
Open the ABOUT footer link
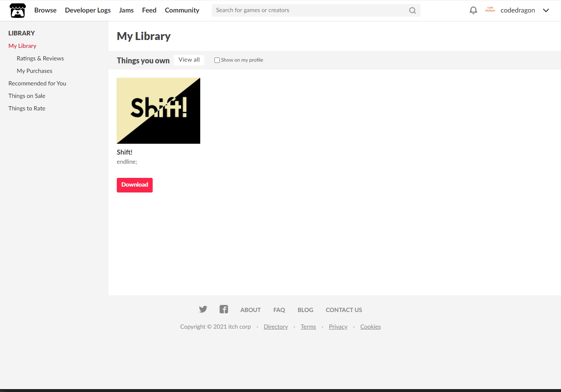coord(251,310)
